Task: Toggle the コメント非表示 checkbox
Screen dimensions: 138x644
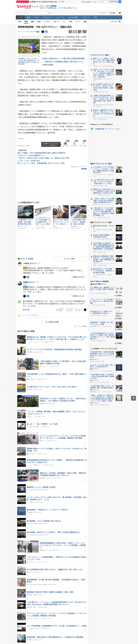Action: (75, 326)
